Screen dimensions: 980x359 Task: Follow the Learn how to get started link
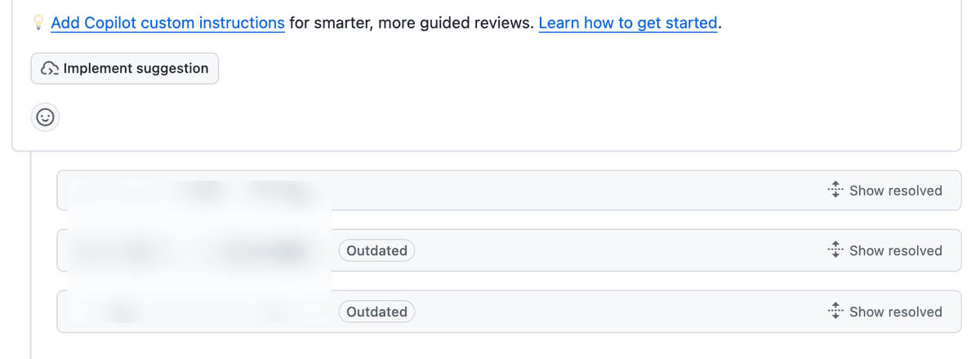pyautogui.click(x=627, y=23)
